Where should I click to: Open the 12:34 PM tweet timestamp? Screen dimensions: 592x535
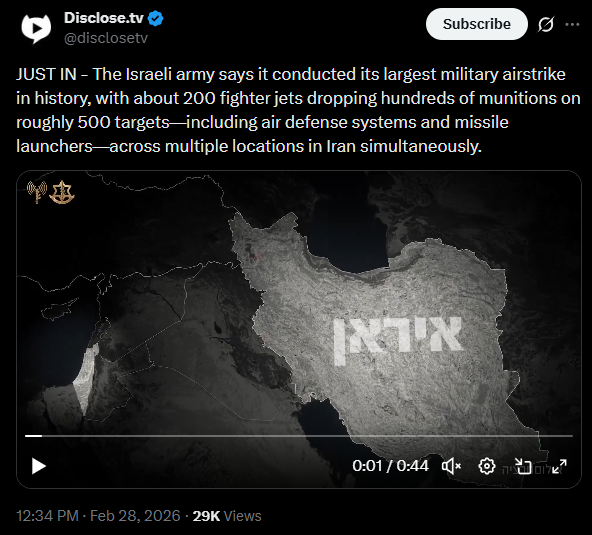[47, 516]
